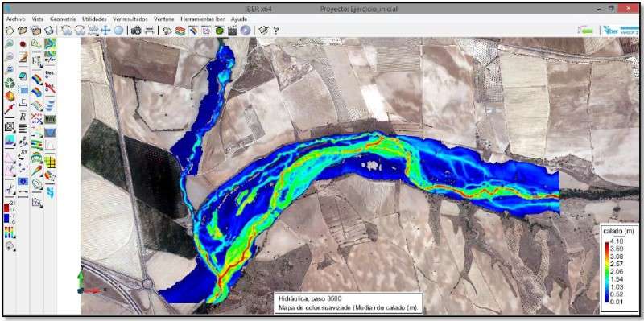Click the camera snapshot icon
The image size is (644, 321).
(x=137, y=30)
